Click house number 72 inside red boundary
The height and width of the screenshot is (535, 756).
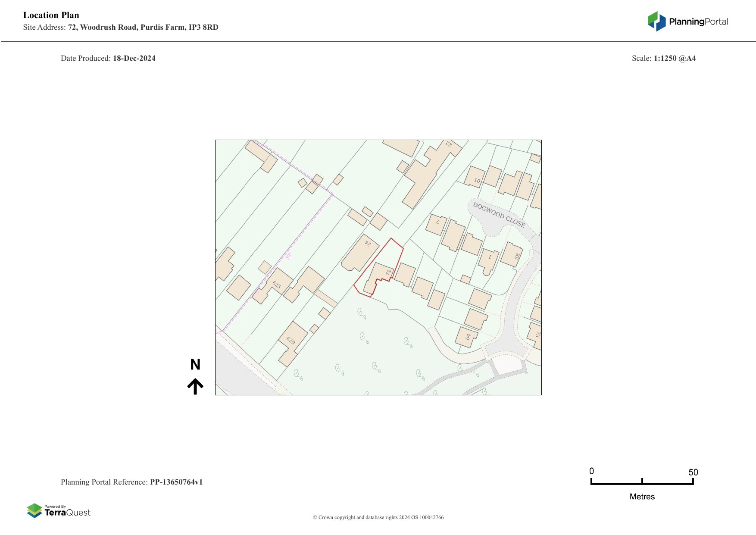[x=388, y=272]
